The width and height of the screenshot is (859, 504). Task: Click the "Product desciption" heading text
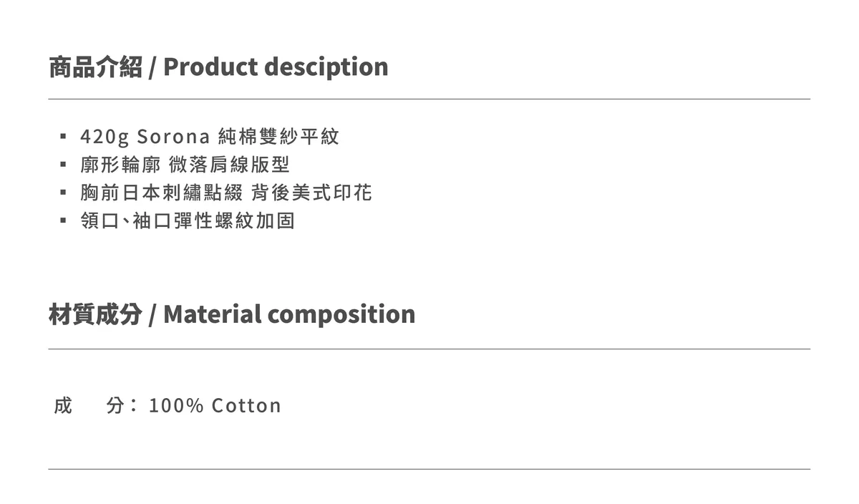click(x=276, y=67)
